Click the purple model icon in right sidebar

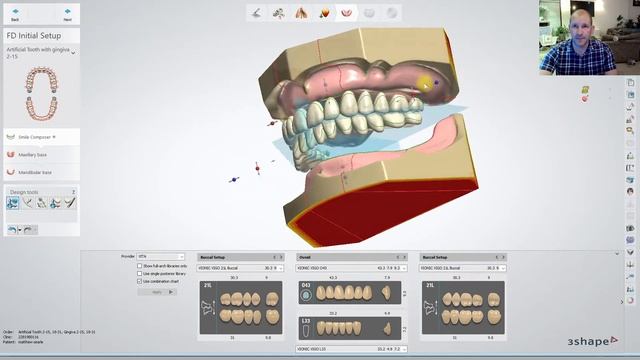[x=630, y=240]
